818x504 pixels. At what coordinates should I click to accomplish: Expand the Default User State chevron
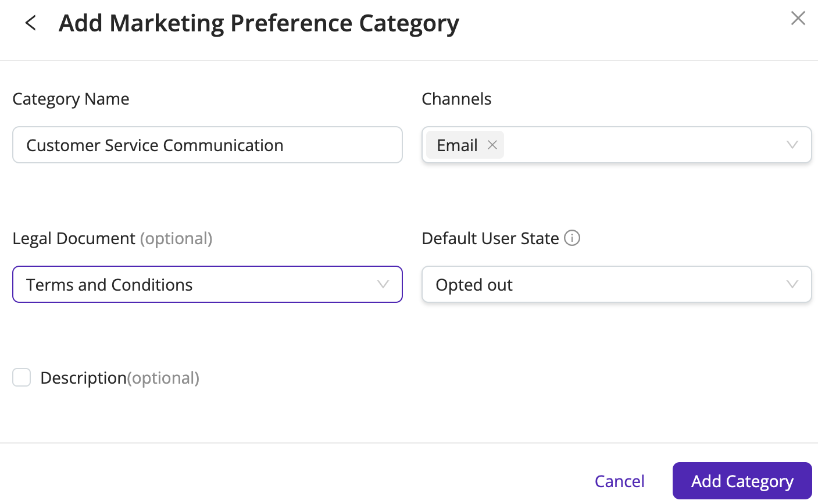(792, 284)
